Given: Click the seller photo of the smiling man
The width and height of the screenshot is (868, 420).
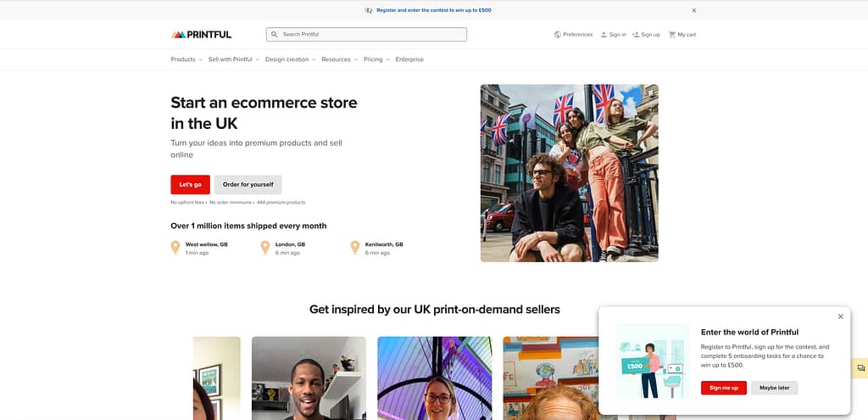Looking at the screenshot, I should tap(309, 378).
